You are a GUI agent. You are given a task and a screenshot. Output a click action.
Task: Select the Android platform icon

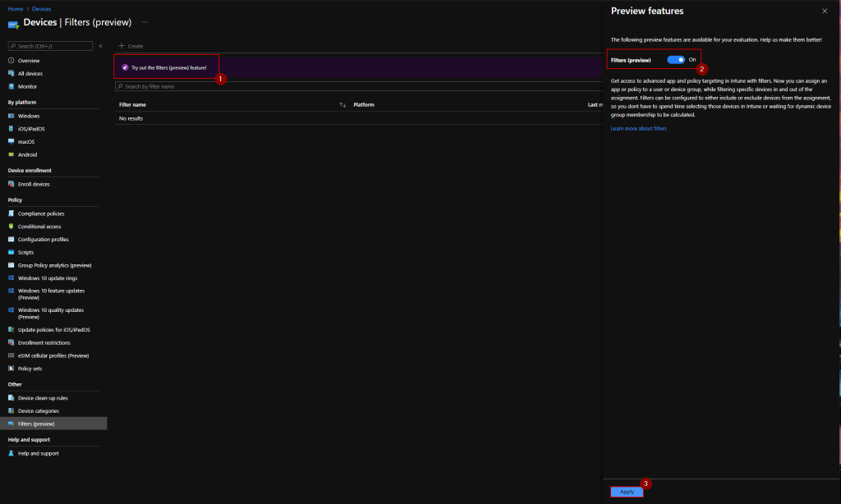tap(11, 154)
